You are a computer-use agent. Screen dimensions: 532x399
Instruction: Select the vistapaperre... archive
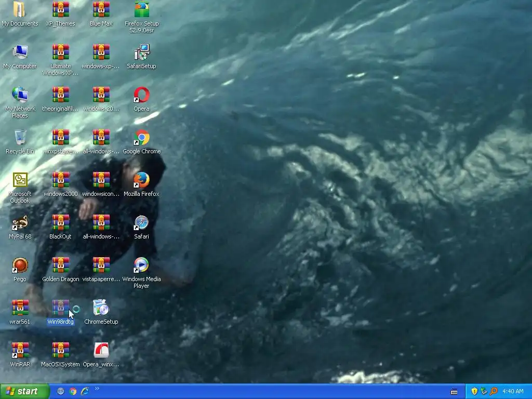point(101,265)
